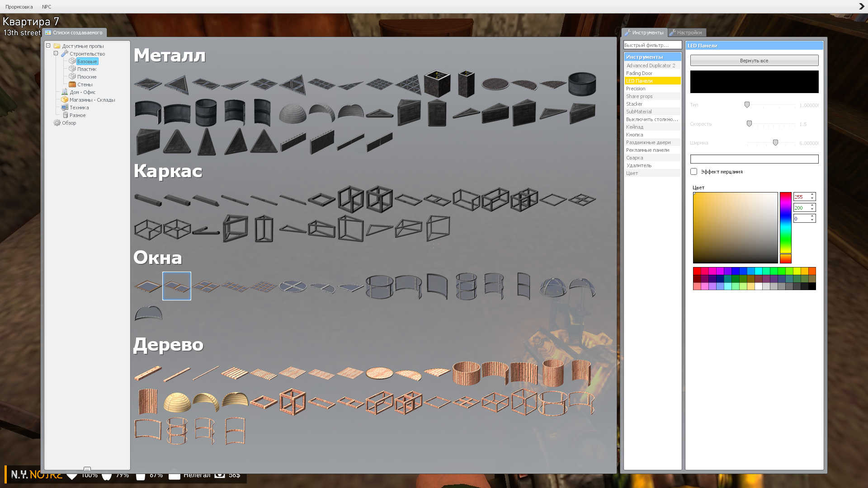Collapse the Доступные пропы tree node

coord(48,46)
